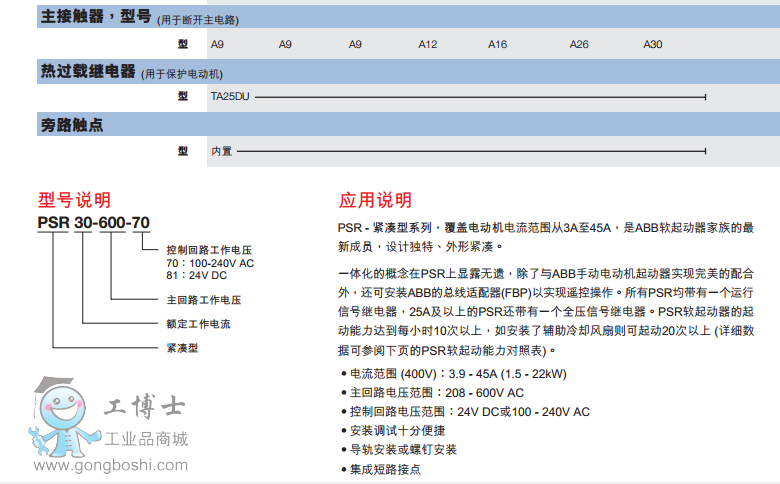This screenshot has width=780, height=484.
Task: Click the A12 contactor model value
Action: click(x=428, y=44)
